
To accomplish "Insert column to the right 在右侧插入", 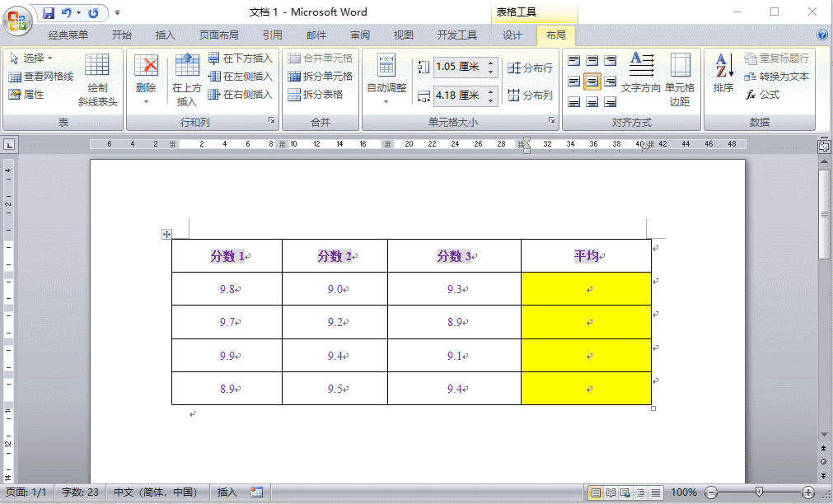I will pyautogui.click(x=241, y=94).
